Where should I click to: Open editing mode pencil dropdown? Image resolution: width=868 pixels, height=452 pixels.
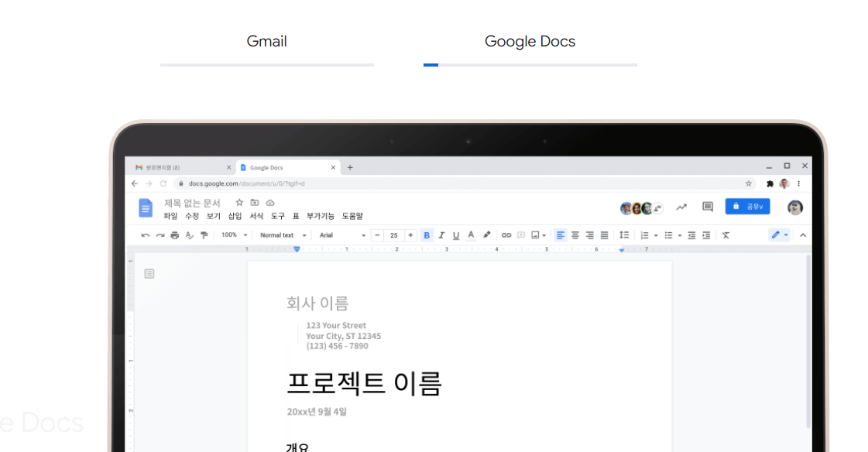pos(780,235)
